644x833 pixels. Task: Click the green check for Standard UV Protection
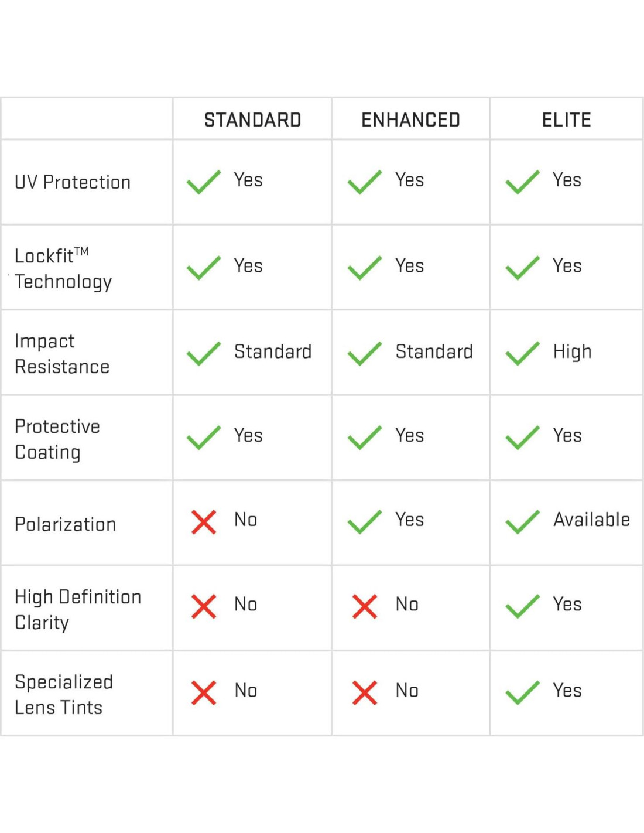coord(204,182)
